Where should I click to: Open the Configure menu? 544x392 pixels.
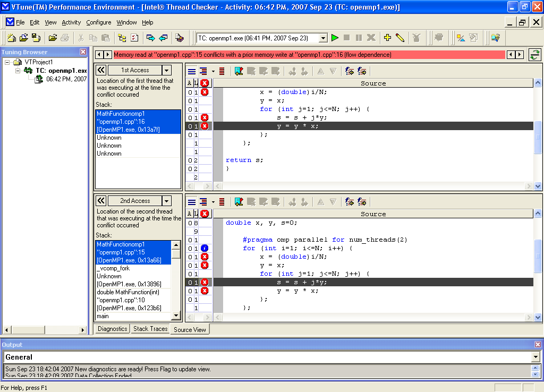click(98, 22)
